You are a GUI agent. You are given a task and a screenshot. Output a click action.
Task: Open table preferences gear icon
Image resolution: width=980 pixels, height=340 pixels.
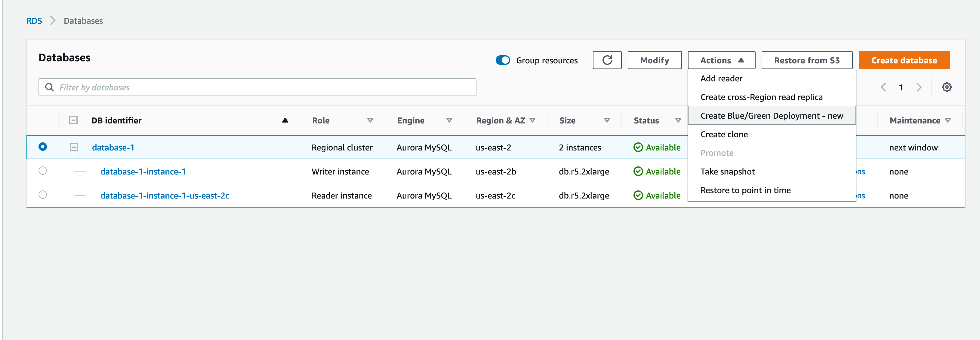tap(947, 87)
